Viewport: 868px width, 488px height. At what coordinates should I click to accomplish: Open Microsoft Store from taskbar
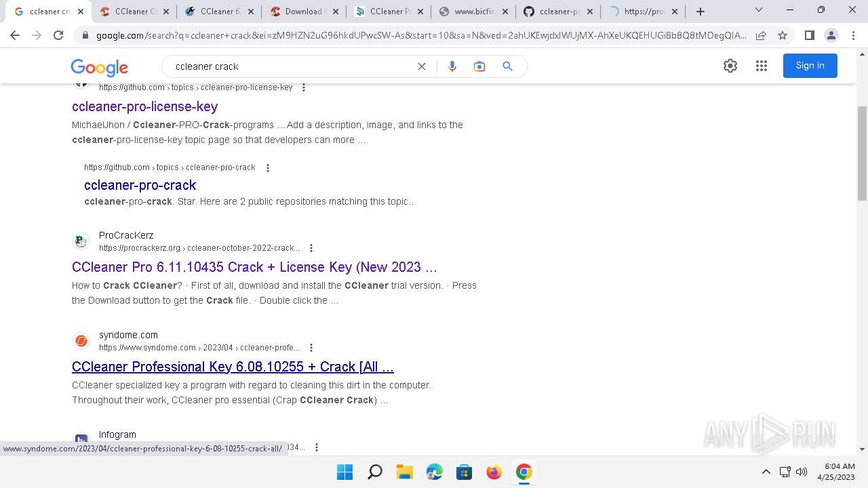point(465,472)
